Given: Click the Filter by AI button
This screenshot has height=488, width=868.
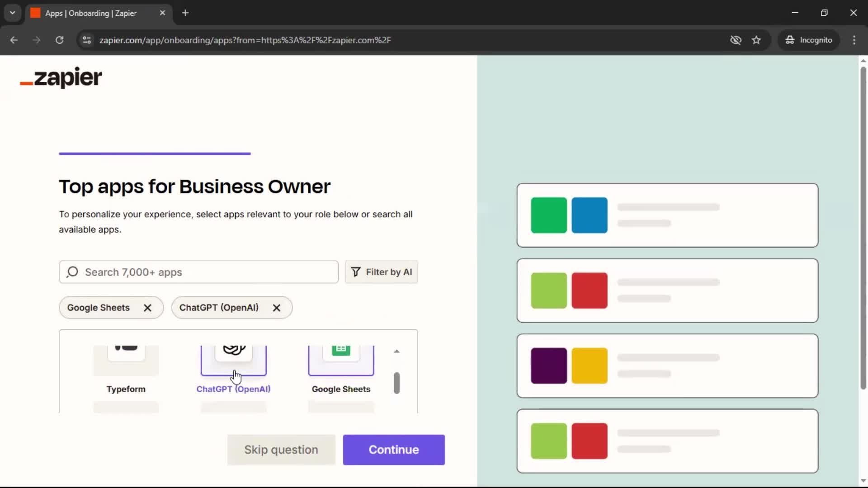Looking at the screenshot, I should point(381,272).
